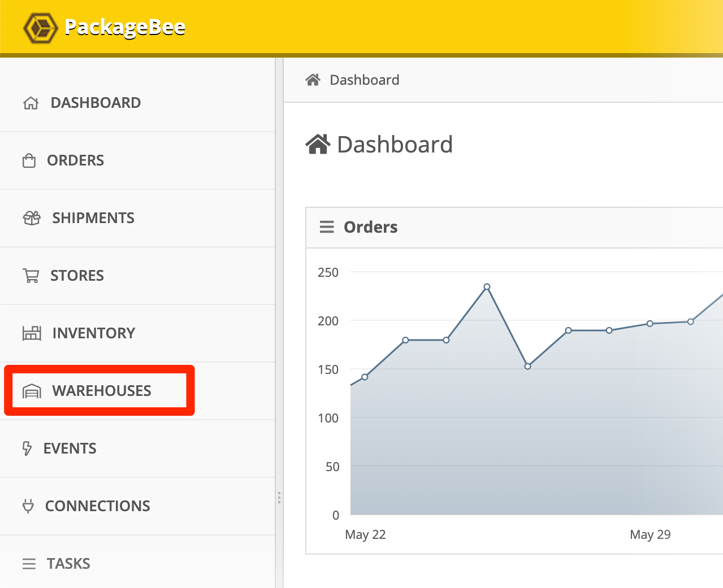The image size is (723, 588).
Task: Select CONNECTIONS in the sidebar
Action: (98, 506)
